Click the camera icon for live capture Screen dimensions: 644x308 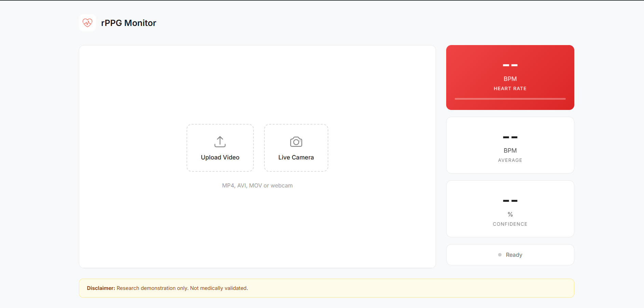coord(296,142)
